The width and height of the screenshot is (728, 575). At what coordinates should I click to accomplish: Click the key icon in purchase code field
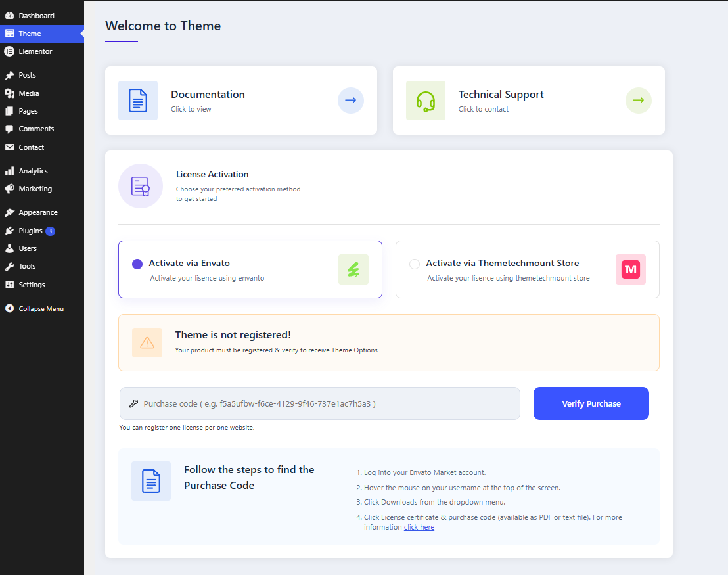134,403
